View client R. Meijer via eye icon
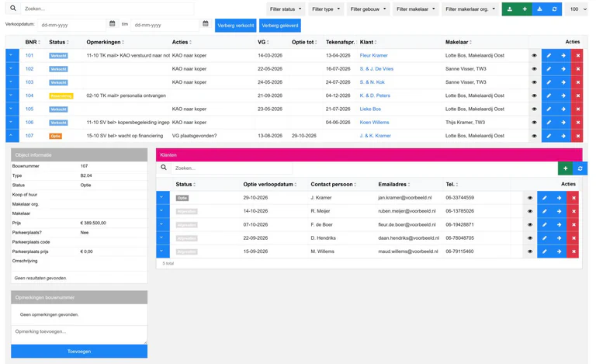The width and height of the screenshot is (596, 364). (530, 211)
